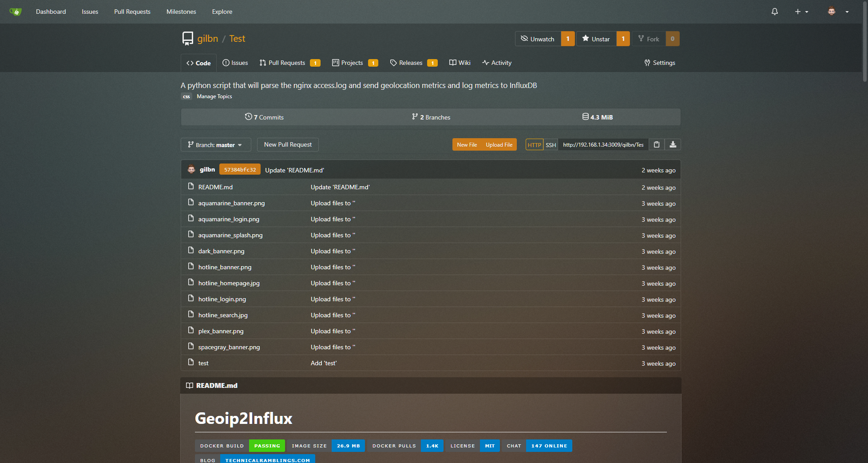Click the repository icon beside gilbn
Image resolution: width=868 pixels, height=463 pixels.
pyautogui.click(x=187, y=39)
